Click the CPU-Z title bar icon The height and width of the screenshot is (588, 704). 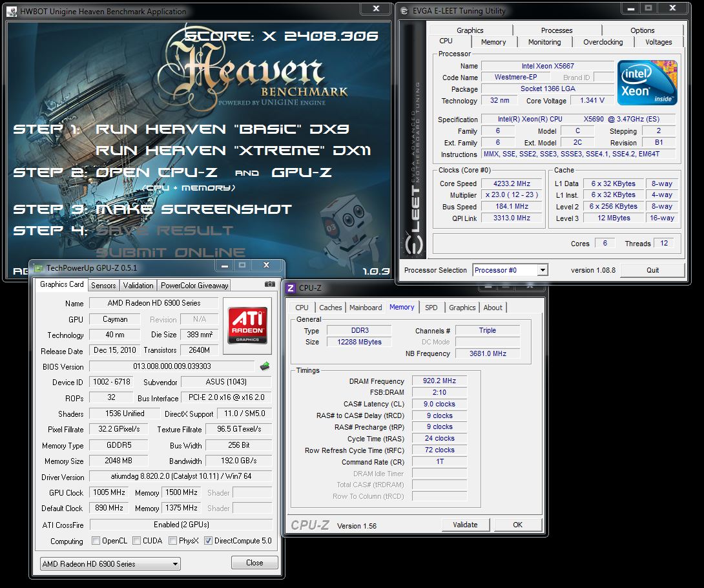291,288
